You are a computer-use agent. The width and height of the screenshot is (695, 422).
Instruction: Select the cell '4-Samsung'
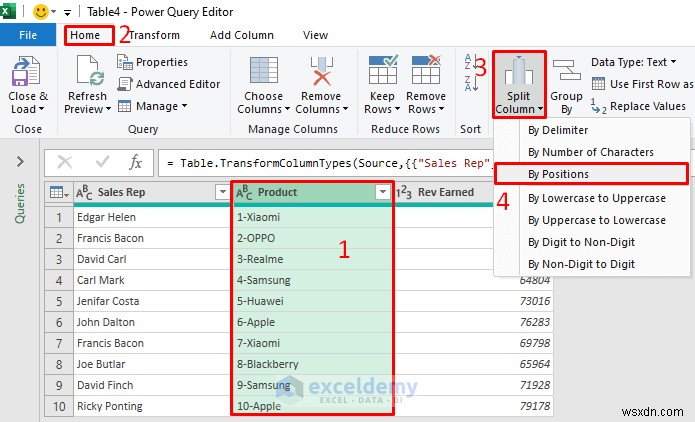coord(312,280)
